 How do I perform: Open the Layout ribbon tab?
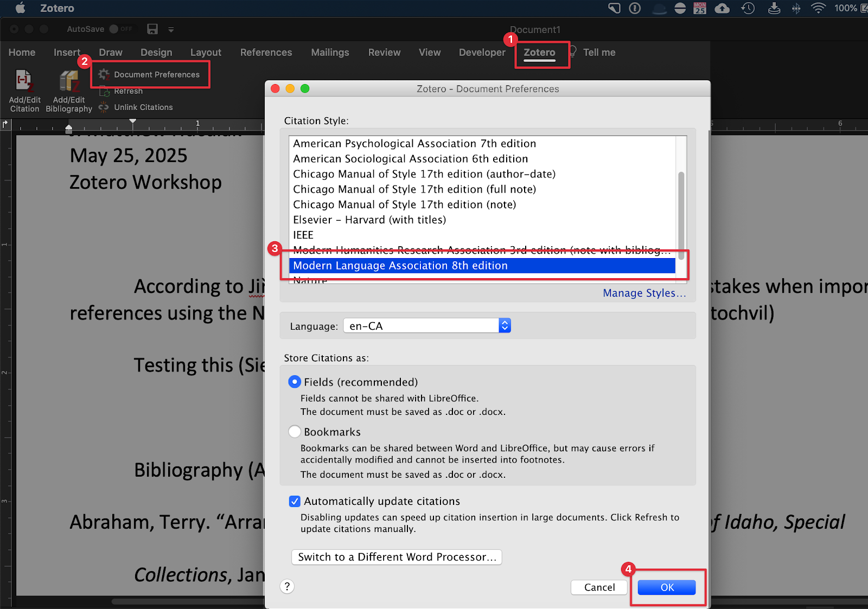point(206,52)
